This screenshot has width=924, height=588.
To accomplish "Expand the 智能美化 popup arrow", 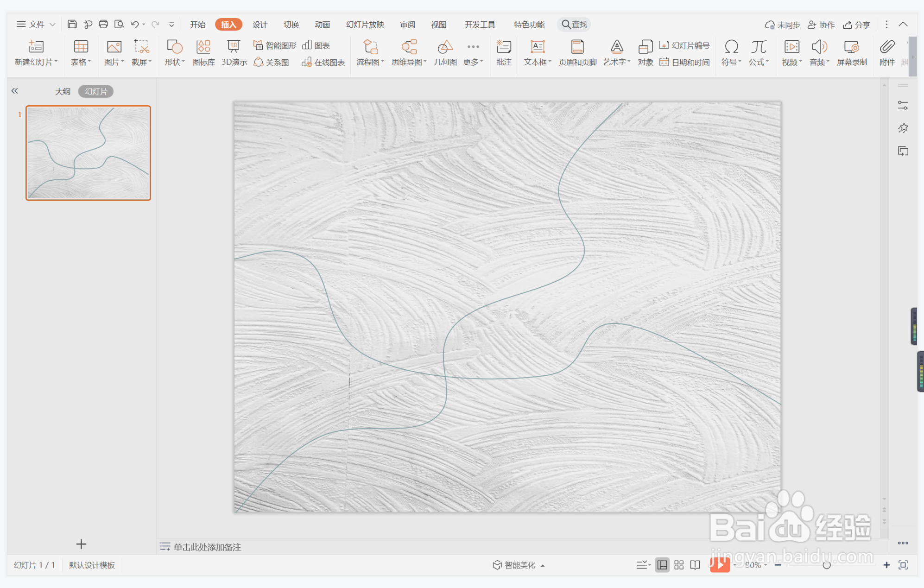I will pyautogui.click(x=543, y=565).
